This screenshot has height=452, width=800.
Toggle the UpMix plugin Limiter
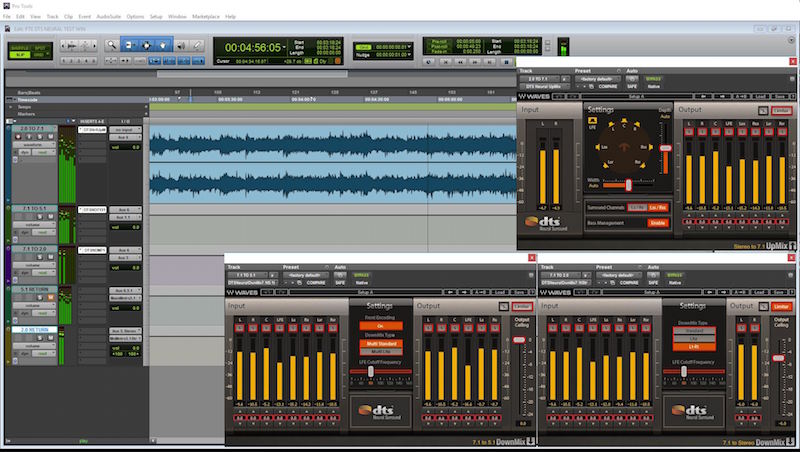click(x=782, y=111)
